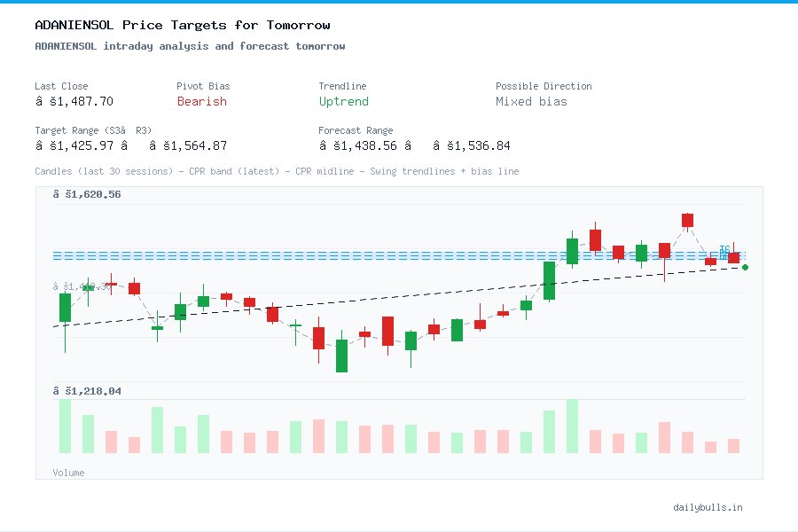The width and height of the screenshot is (798, 532).
Task: Select the 'Mixed bias' direction value
Action: click(531, 101)
